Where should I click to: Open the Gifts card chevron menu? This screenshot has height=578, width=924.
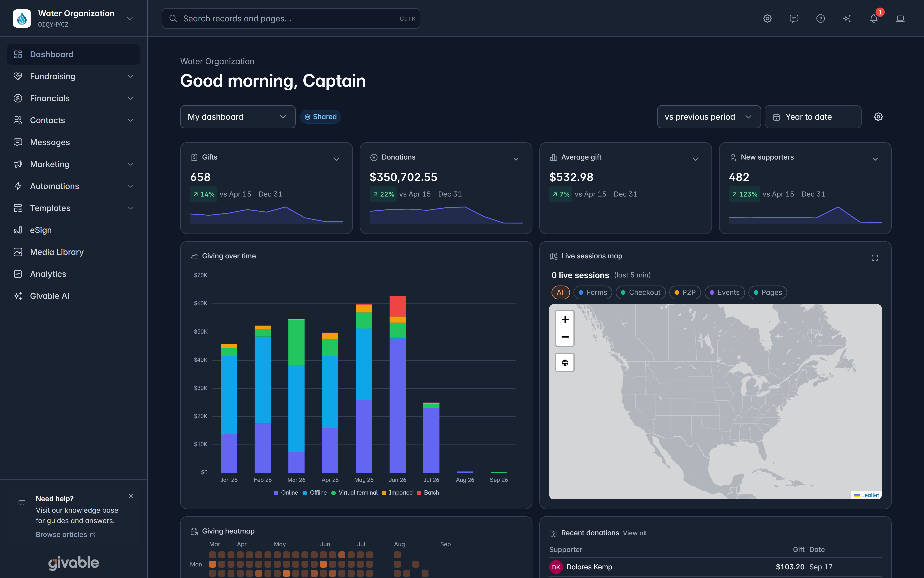(336, 159)
